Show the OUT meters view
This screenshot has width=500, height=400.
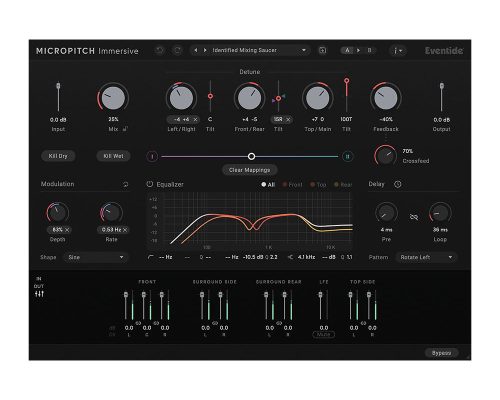click(39, 286)
